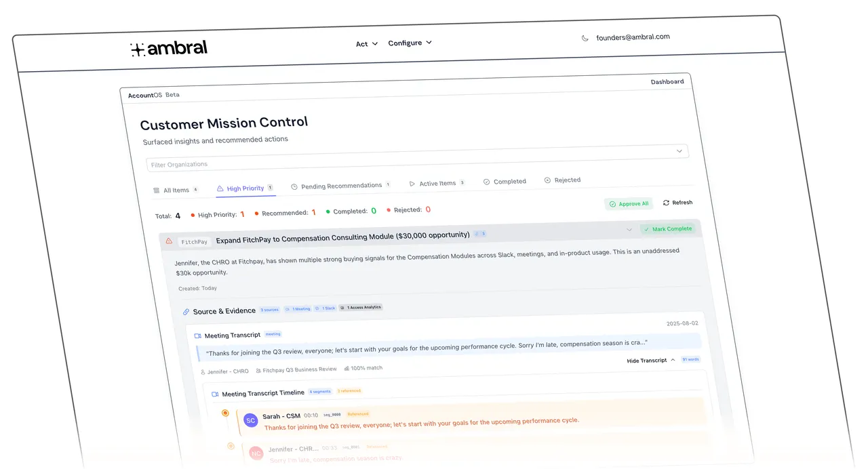Screen dimensions: 868x469
Task: Click Mark Complete on FitchPay item
Action: 668,229
